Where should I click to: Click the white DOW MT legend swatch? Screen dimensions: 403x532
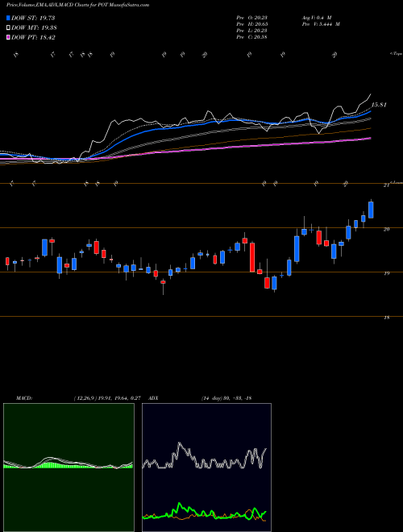[x=9, y=28]
